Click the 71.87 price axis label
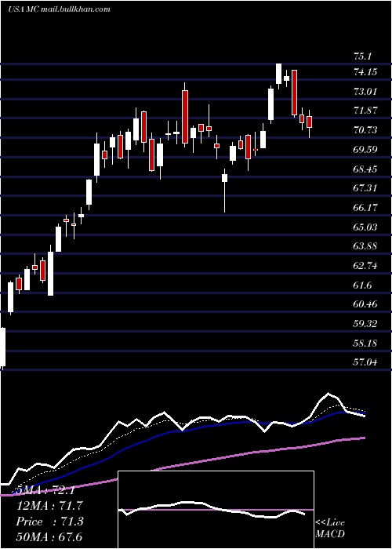This screenshot has width=392, height=549. pyautogui.click(x=365, y=111)
